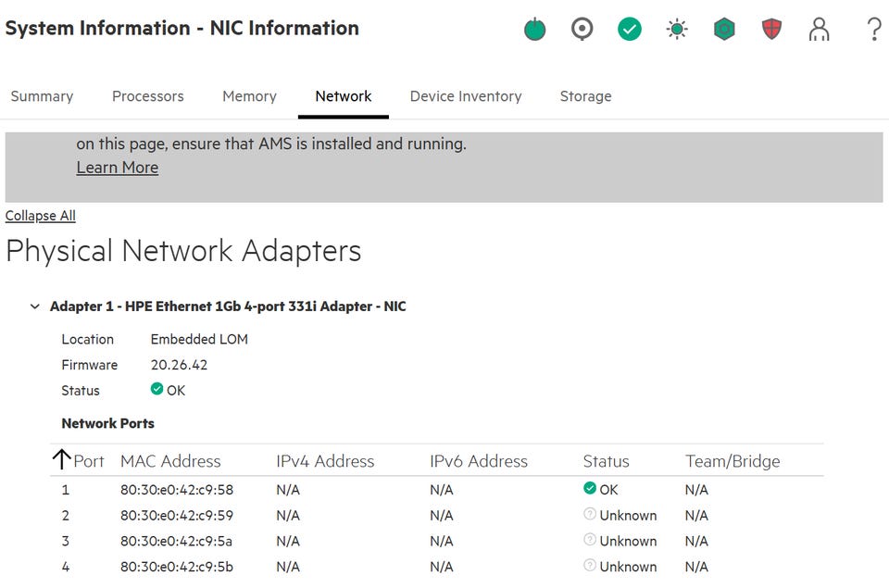This screenshot has width=889, height=588.
Task: Switch to the Summary tab
Action: [42, 96]
